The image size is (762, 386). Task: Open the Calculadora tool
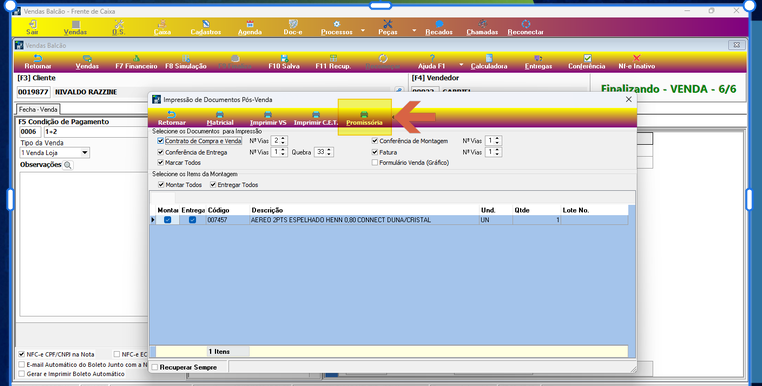489,62
